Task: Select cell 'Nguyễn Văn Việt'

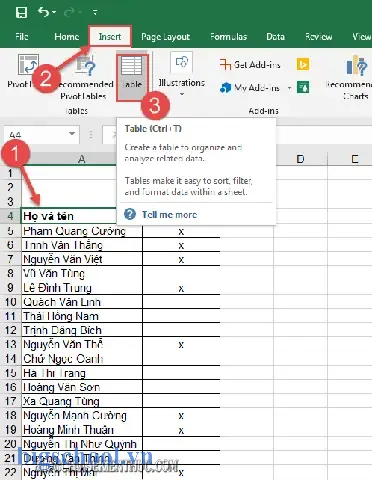Action: pos(82,259)
